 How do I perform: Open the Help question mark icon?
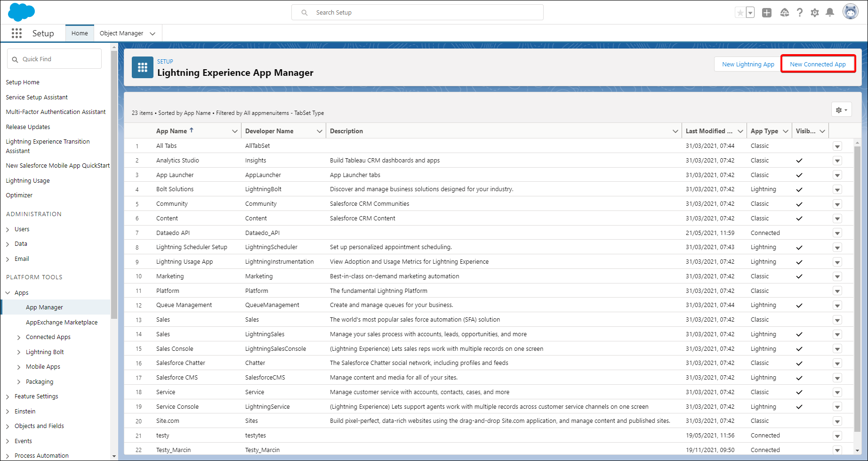800,13
